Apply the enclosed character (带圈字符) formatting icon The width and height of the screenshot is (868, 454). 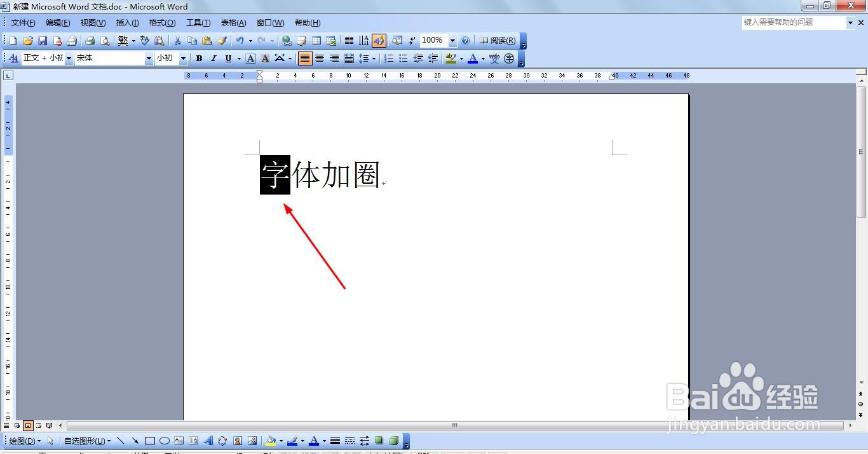click(508, 58)
